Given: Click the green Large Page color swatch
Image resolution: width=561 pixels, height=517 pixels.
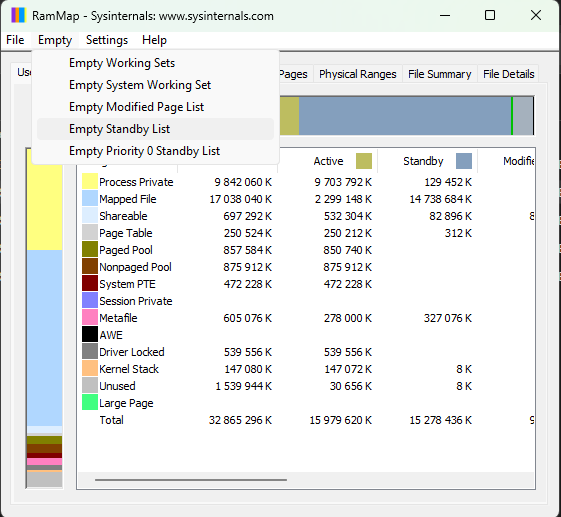Looking at the screenshot, I should pyautogui.click(x=90, y=402).
